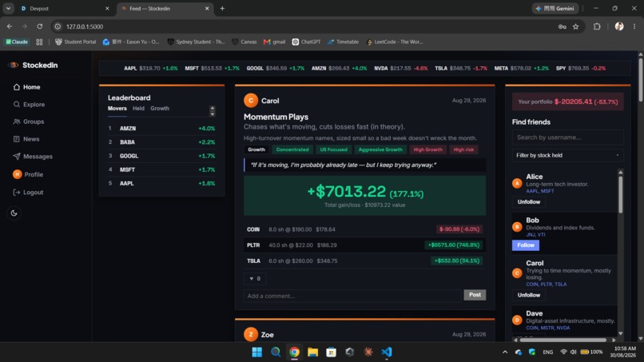Click Dave's avatar in friends list
Viewport: 644px width, 362px height.
tap(517, 320)
